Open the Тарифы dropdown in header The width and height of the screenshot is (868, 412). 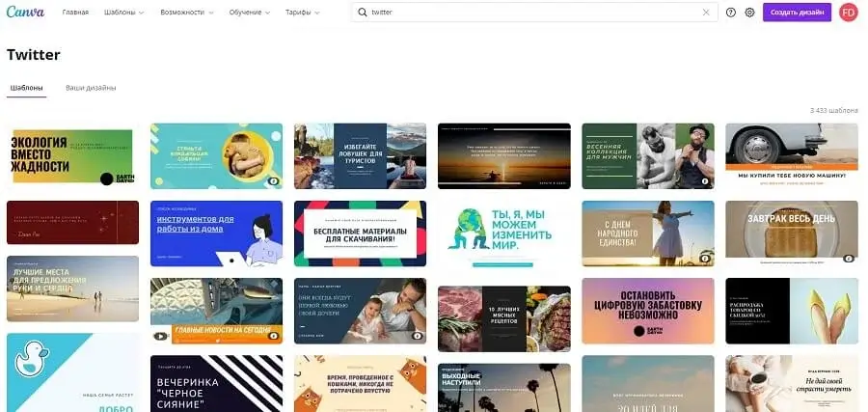click(x=304, y=13)
